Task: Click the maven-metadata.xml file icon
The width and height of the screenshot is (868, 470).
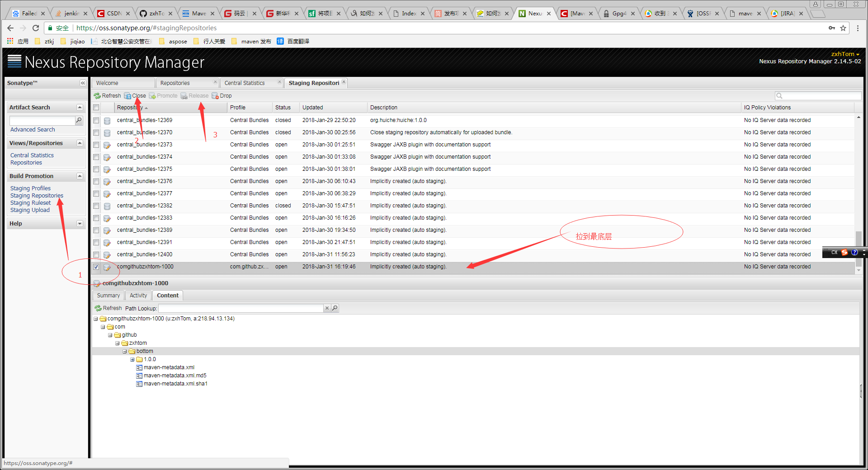Action: pos(139,368)
